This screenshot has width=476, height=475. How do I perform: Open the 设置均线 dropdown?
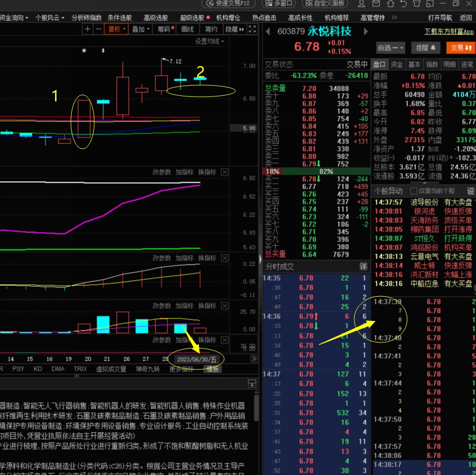209,41
